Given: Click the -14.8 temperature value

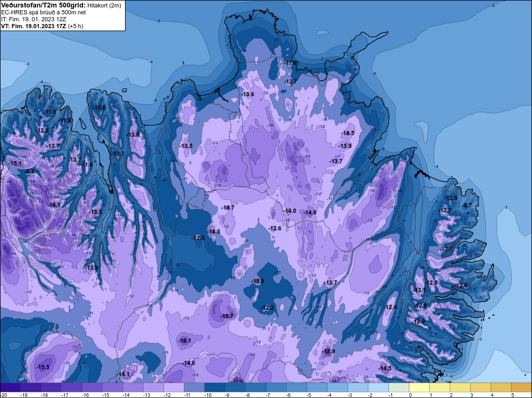Looking at the screenshot, I should point(310,212).
